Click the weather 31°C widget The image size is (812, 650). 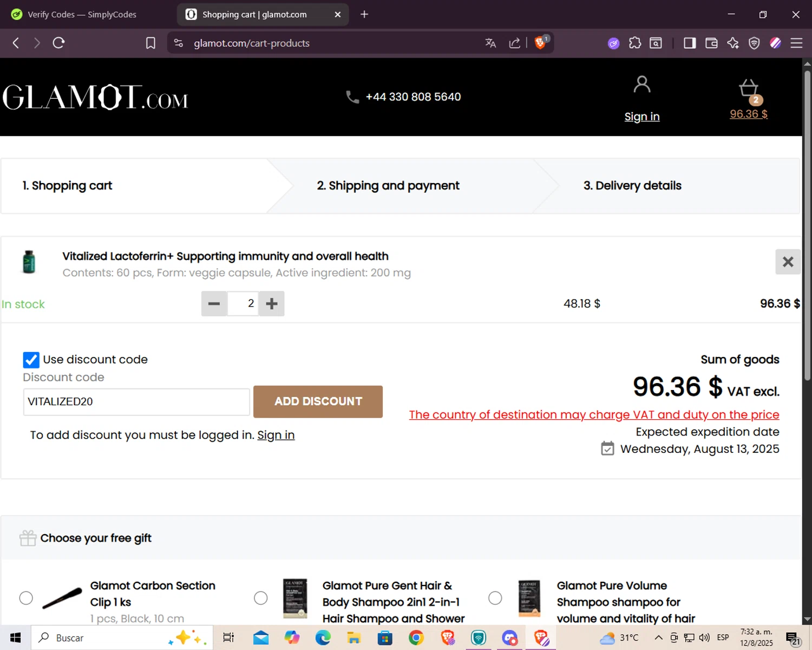619,638
